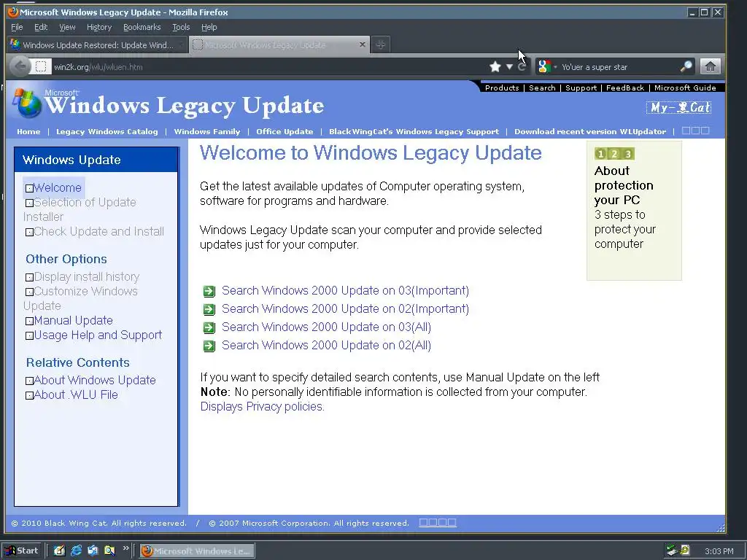This screenshot has height=560, width=747.
Task: Open the Windows Family page
Action: [206, 131]
